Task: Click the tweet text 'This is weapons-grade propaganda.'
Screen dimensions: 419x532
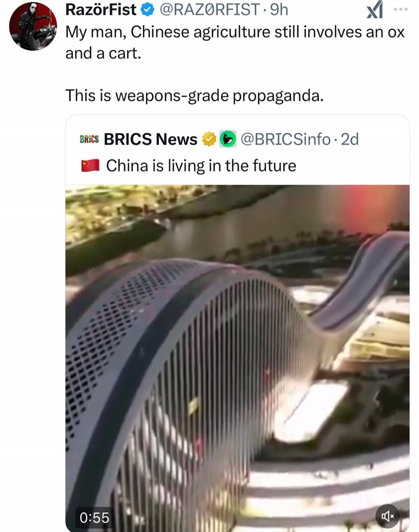Action: tap(194, 95)
